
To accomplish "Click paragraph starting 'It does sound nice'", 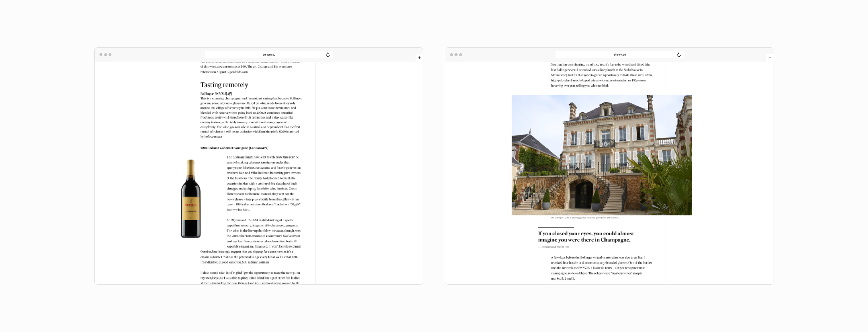I will [251, 278].
